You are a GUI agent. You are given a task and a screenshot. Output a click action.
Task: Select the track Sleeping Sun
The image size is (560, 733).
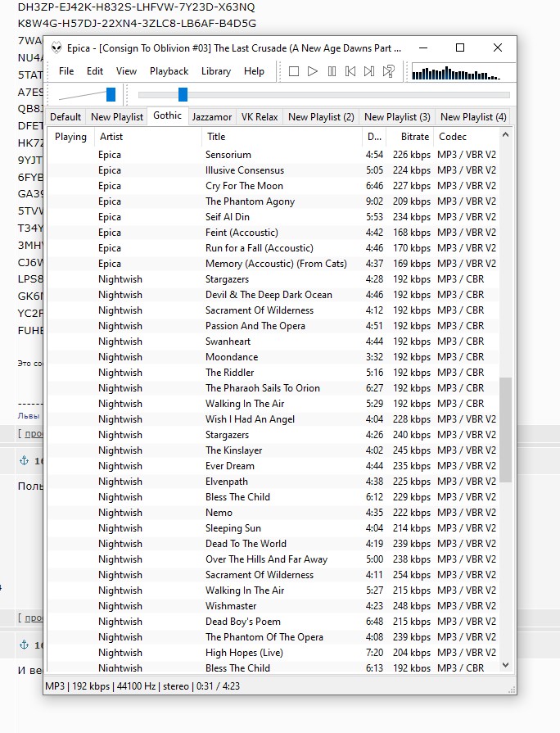(x=273, y=527)
